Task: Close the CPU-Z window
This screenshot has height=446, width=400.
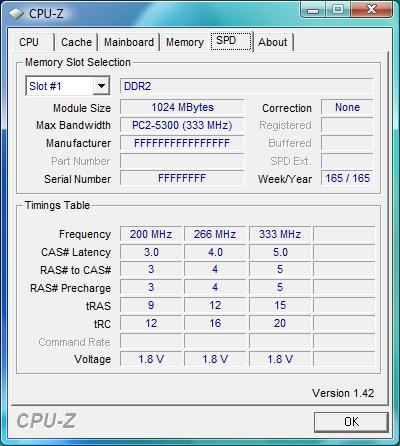Action: 371,9
